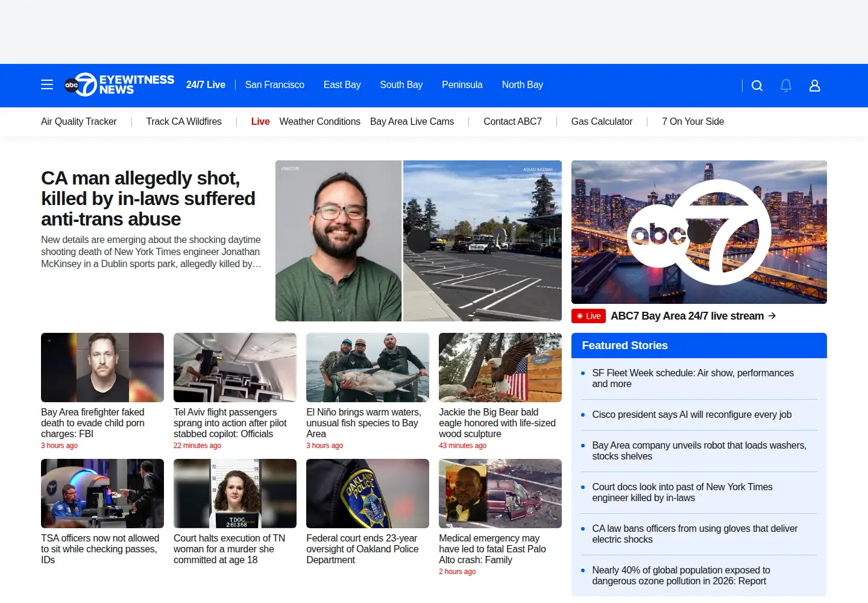
Task: Click the 2 hours ago timestamp
Action: point(457,572)
